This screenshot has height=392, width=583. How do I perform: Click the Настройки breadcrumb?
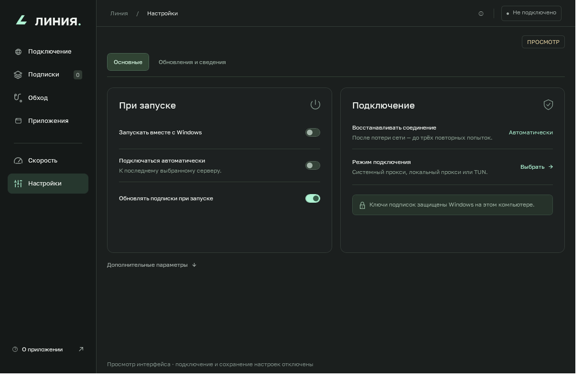162,13
